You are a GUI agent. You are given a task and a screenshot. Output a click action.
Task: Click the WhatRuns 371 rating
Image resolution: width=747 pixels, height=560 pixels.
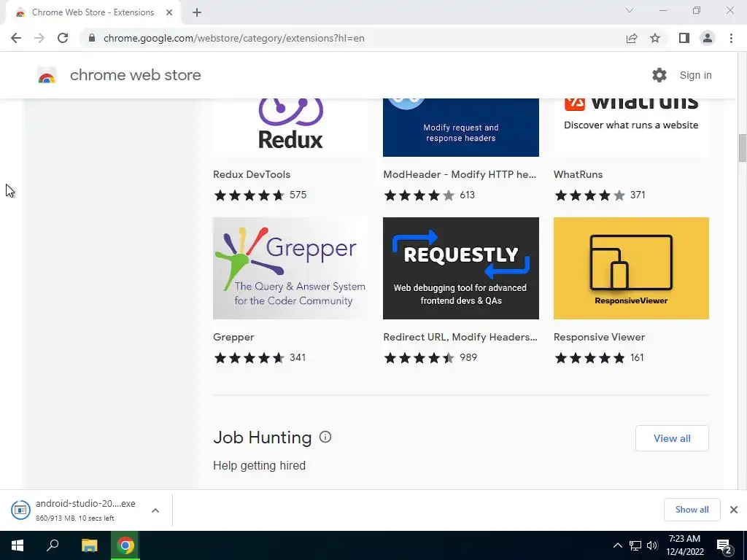click(600, 195)
